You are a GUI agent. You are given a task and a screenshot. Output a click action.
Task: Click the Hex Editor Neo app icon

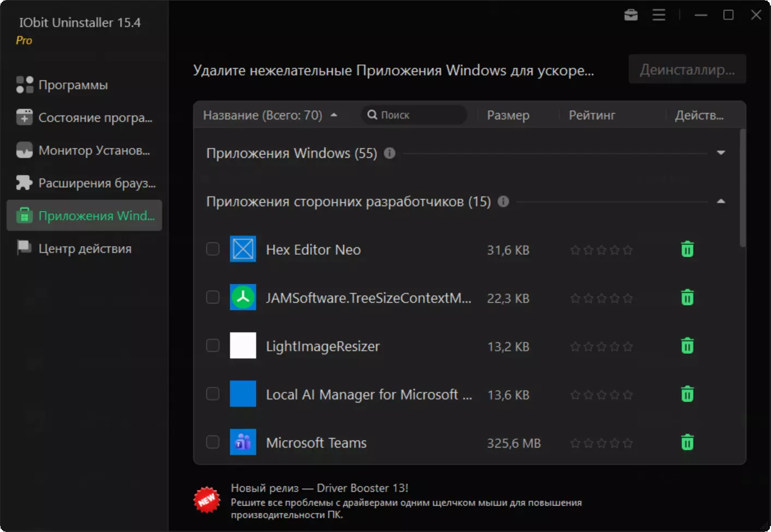243,249
